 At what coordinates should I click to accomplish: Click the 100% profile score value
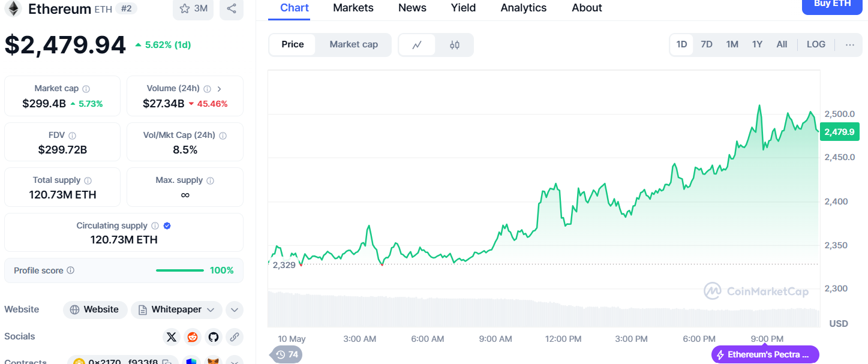[222, 270]
